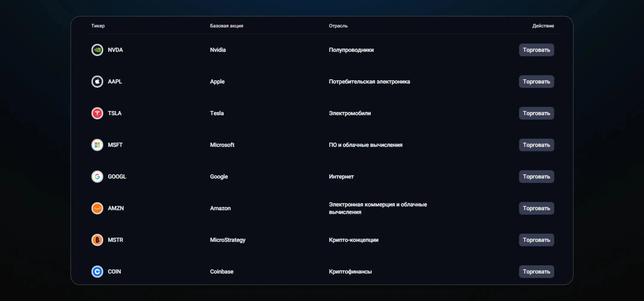The width and height of the screenshot is (644, 301).
Task: Click the Nvidia logo icon
Action: (x=97, y=50)
